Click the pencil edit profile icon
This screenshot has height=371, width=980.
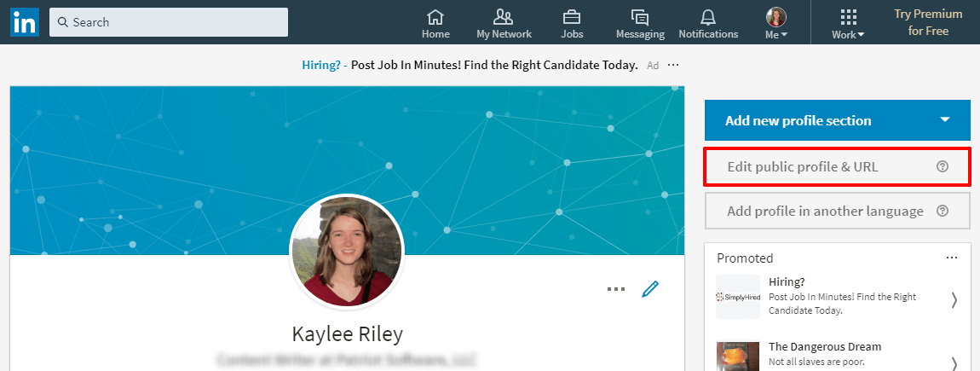pos(650,289)
